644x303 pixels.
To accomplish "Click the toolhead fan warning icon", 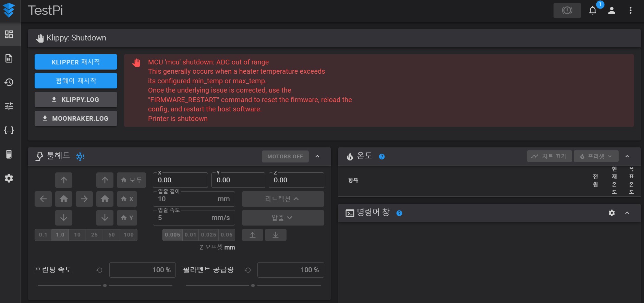I will click(x=80, y=157).
